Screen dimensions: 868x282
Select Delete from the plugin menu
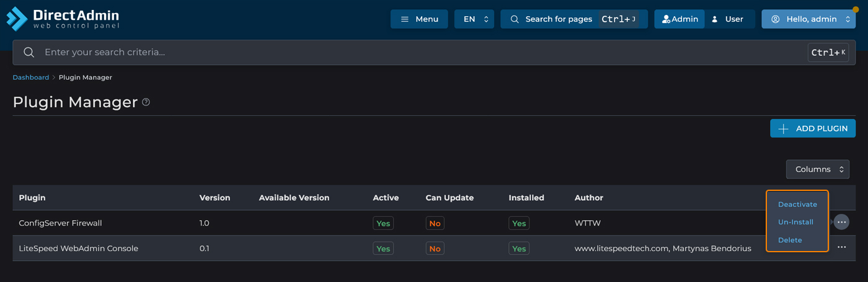790,240
